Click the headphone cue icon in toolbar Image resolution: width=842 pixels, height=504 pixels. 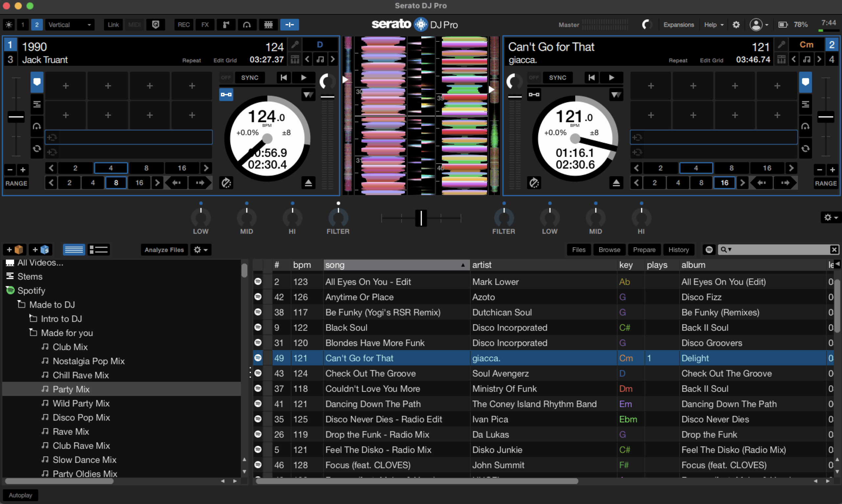click(x=247, y=25)
